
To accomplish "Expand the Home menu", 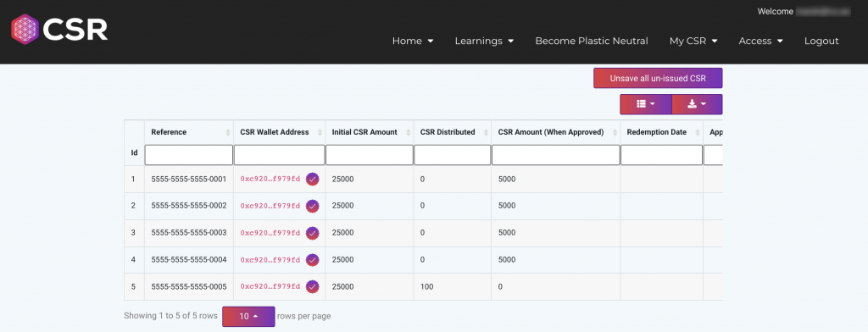I will [x=413, y=41].
